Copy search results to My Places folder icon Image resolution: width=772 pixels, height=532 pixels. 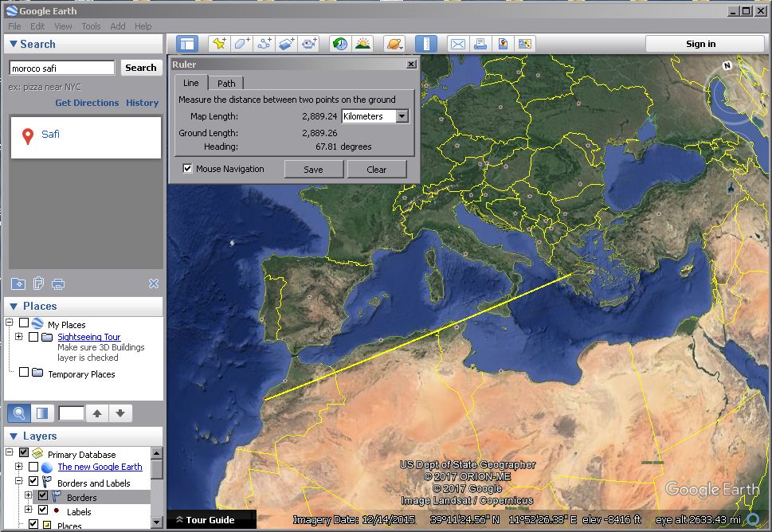pos(18,284)
